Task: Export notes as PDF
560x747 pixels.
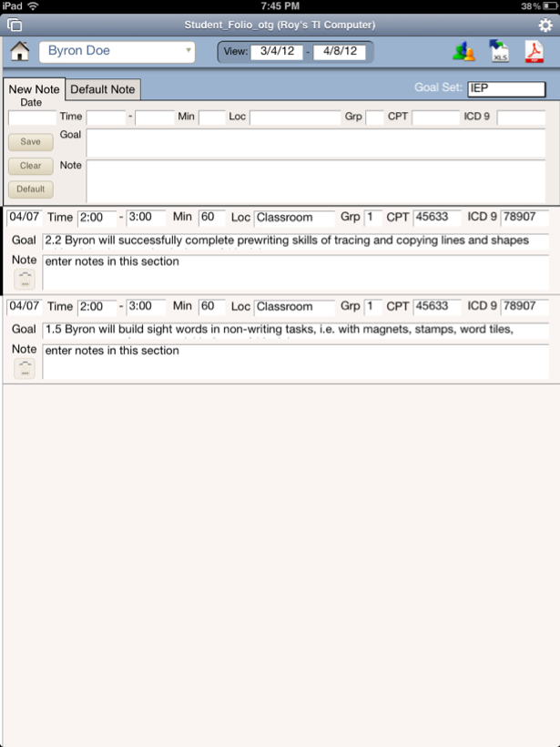Action: coord(533,52)
